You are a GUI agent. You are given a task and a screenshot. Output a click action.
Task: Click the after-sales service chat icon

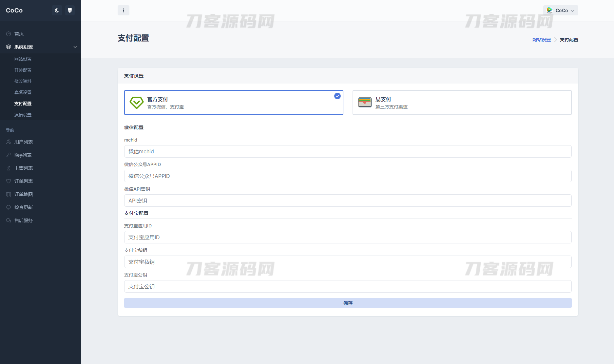[x=9, y=220]
